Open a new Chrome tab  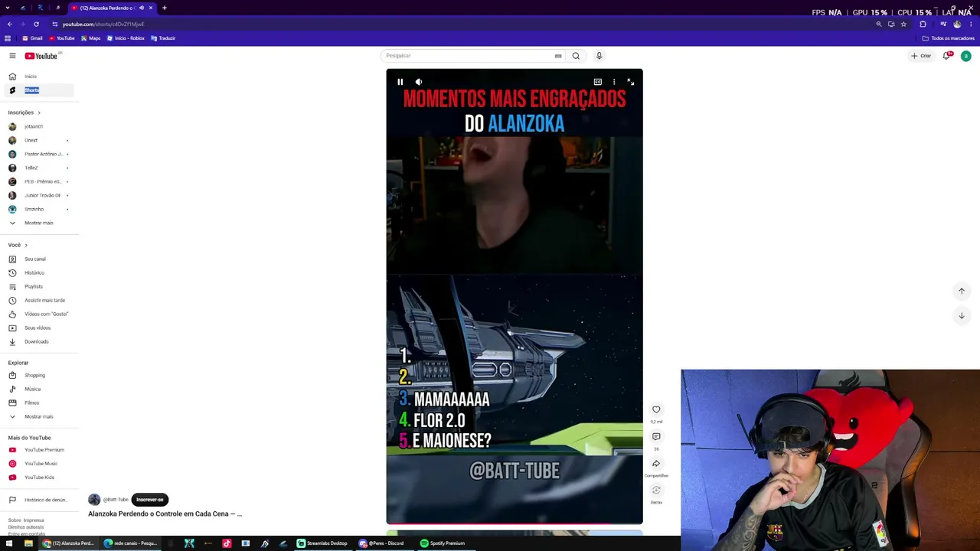pyautogui.click(x=164, y=8)
